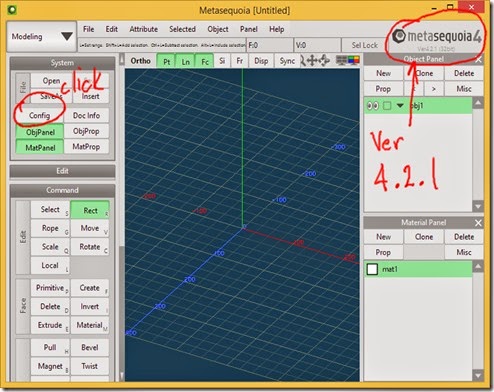This screenshot has height=392, width=494.
Task: Open Misc menu in Material Panel
Action: coord(464,252)
